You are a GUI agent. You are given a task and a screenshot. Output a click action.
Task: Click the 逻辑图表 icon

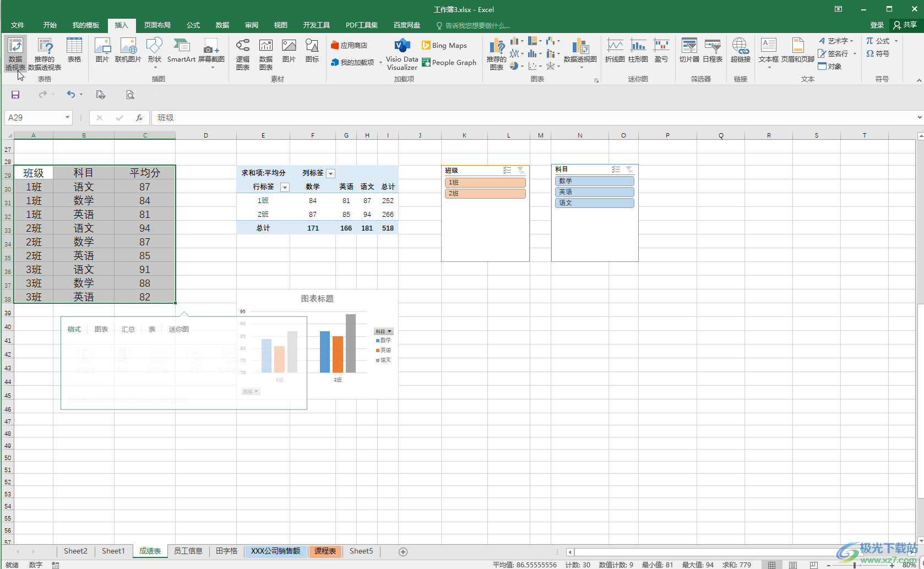pyautogui.click(x=243, y=53)
